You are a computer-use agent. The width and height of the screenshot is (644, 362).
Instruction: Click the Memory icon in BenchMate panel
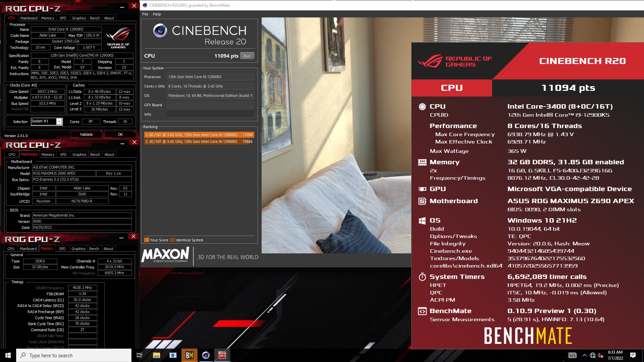tap(422, 162)
